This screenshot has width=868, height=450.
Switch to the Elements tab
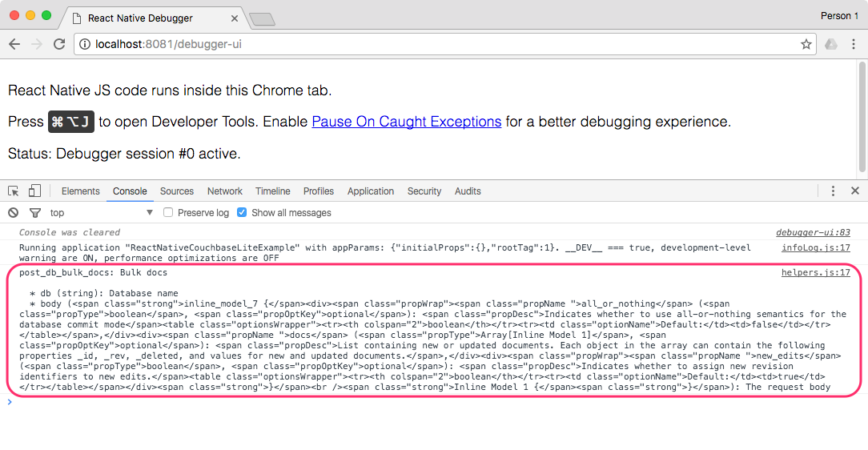pos(80,191)
